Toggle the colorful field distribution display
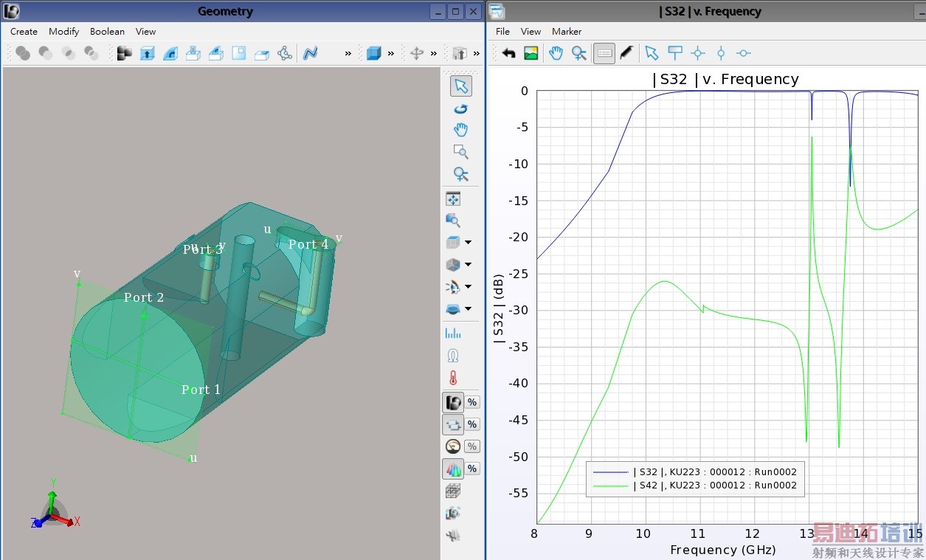 [453, 469]
